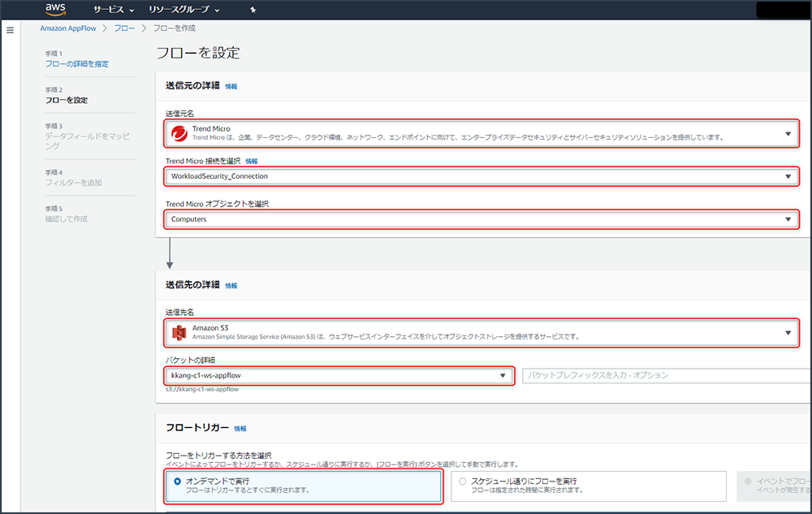Select スケジュール通りにフローを実行 radio option
812x514 pixels.
coord(463,481)
